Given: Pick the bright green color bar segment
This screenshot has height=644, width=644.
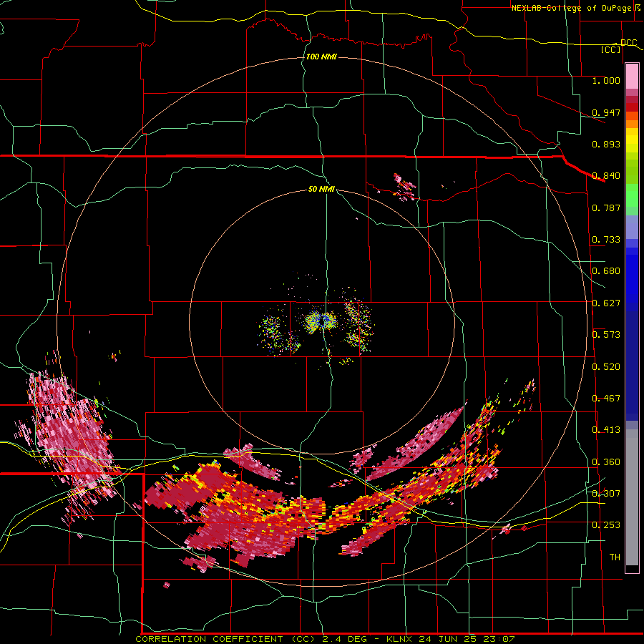Looking at the screenshot, I should pos(632,195).
